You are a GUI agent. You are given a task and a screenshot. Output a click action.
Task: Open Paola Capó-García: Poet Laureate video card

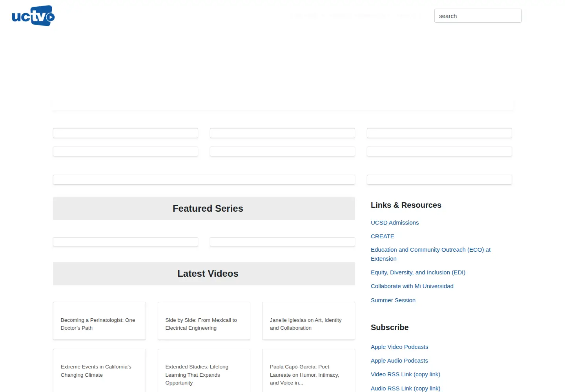[x=308, y=371]
